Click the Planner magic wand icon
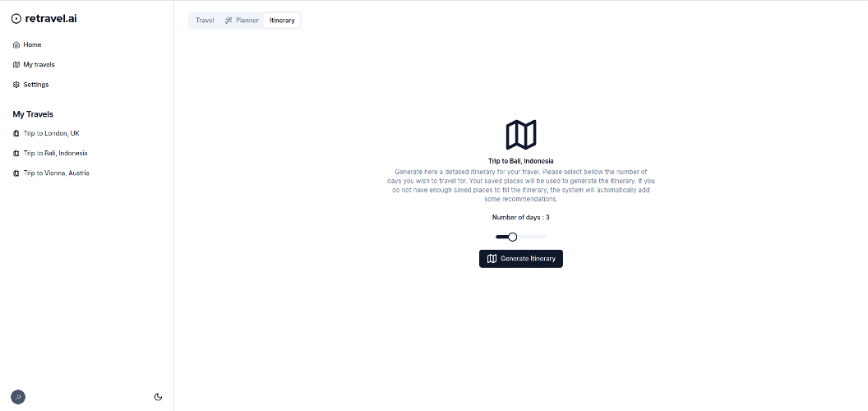Screen dimensions: 868x411 tap(229, 21)
